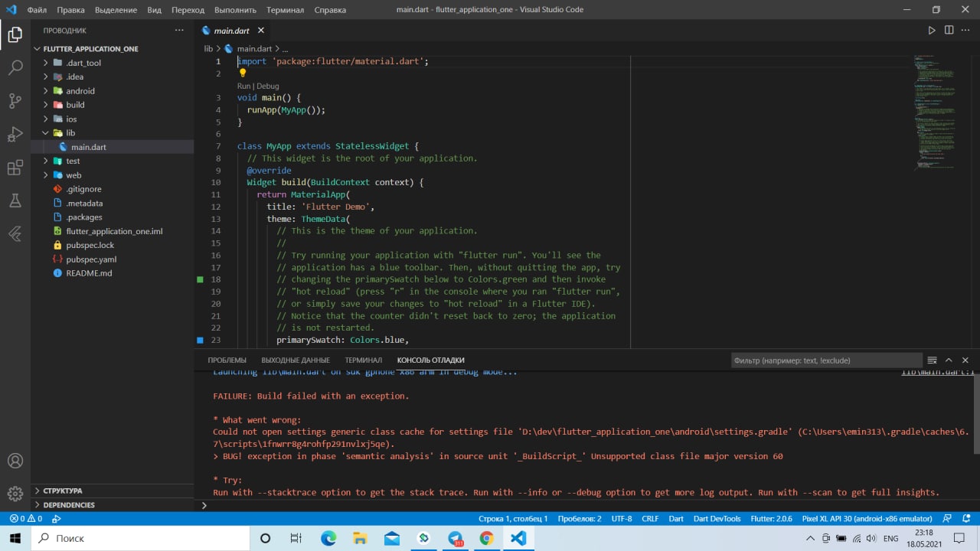Open the Accounts icon in activity bar
The image size is (980, 551).
15,461
